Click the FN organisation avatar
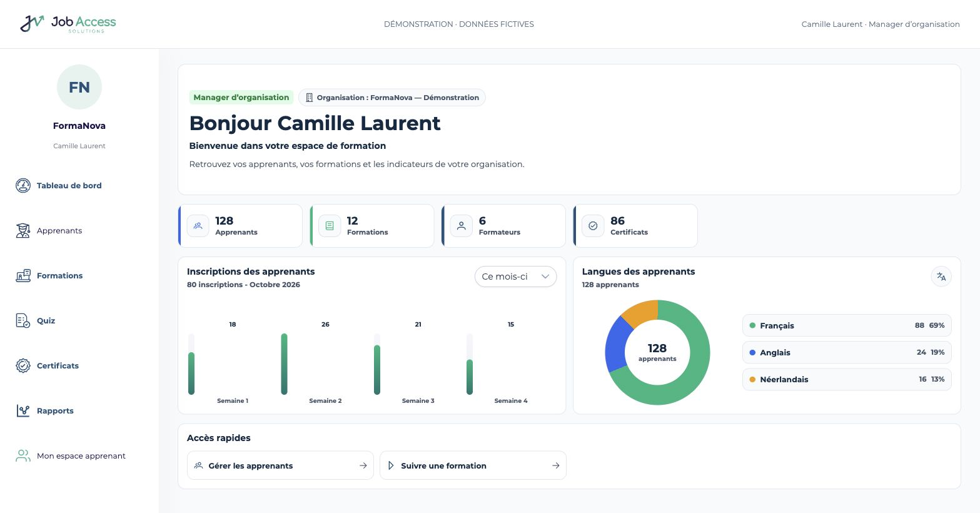 [79, 87]
